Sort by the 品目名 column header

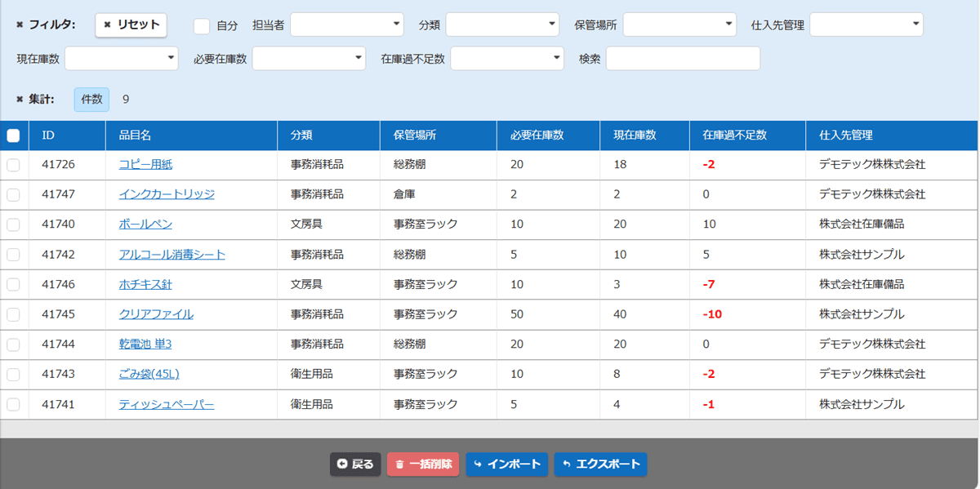[x=136, y=136]
